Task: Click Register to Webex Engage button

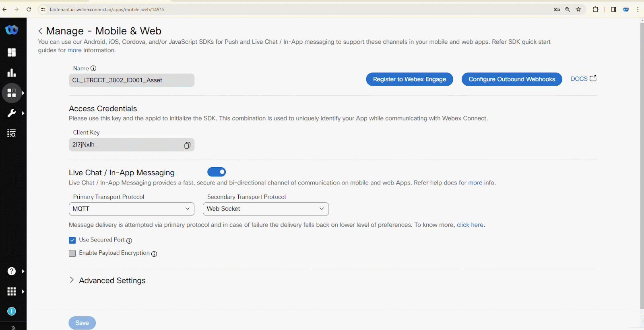Action: pyautogui.click(x=409, y=79)
